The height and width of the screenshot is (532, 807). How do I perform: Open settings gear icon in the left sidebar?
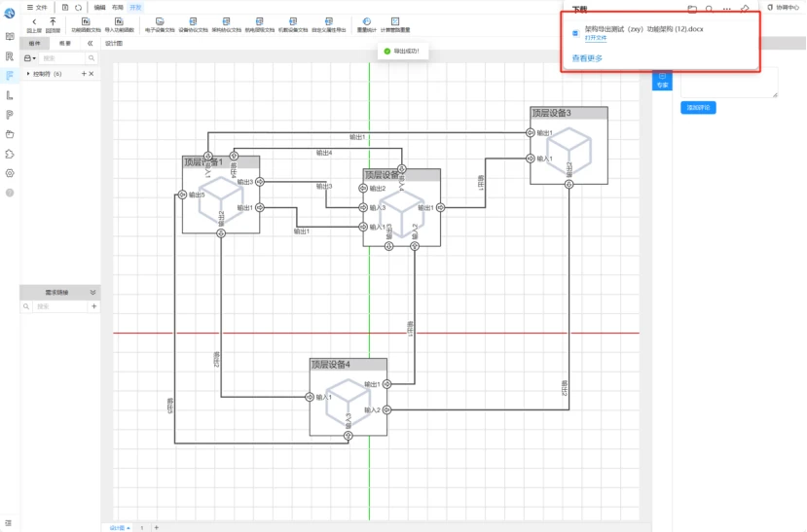(10, 173)
